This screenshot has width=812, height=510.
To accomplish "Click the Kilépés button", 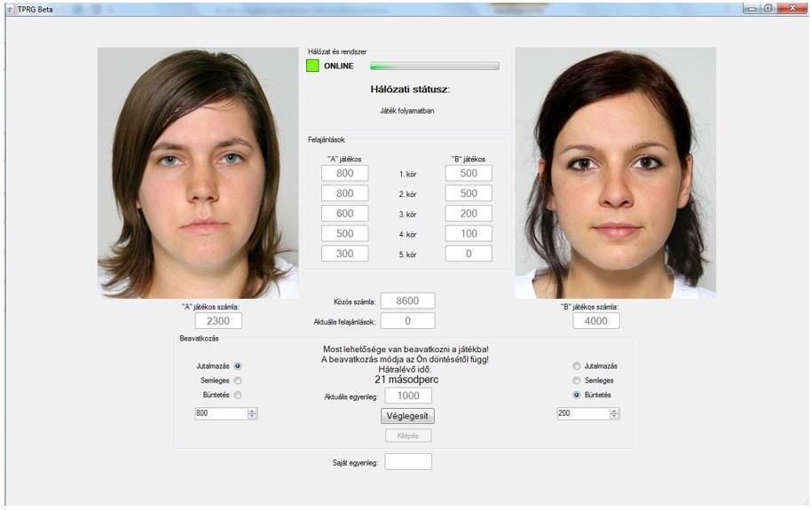I will point(408,435).
